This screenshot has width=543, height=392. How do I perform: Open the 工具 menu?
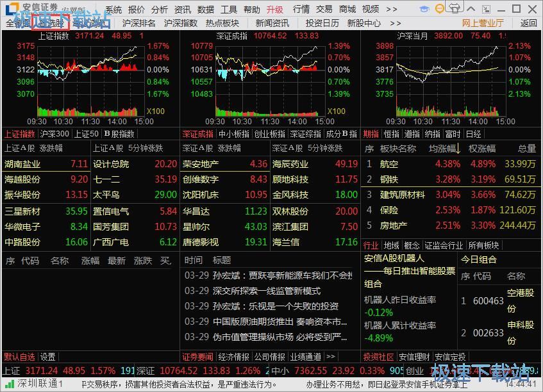point(229,10)
